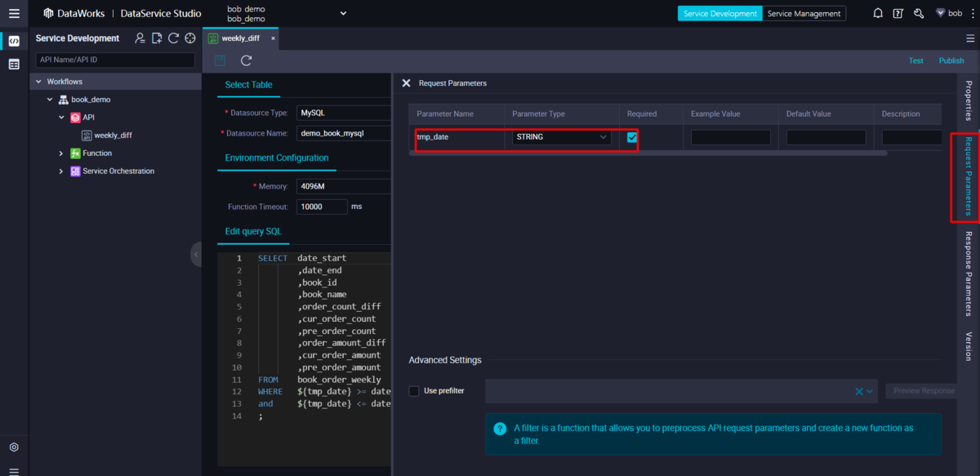Open the prefilter dropdown arrow
Viewport: 980px width, 476px height.
tap(870, 391)
